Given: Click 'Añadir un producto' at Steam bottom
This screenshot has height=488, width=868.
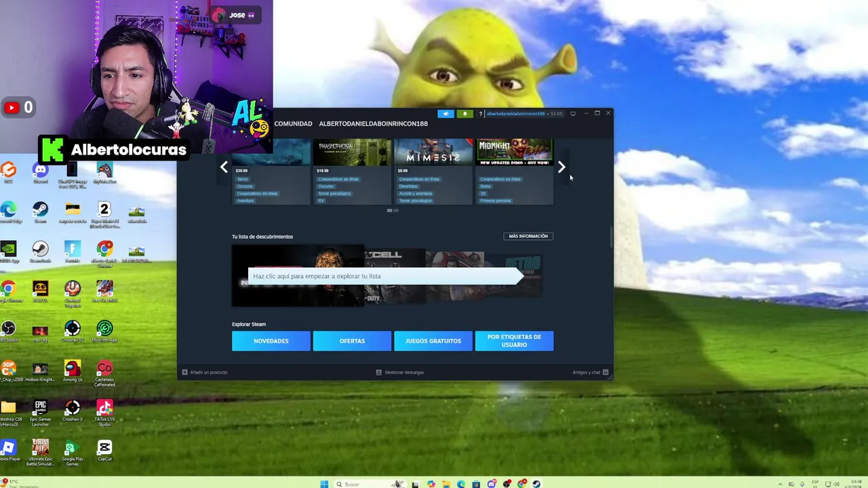Looking at the screenshot, I should pyautogui.click(x=204, y=372).
